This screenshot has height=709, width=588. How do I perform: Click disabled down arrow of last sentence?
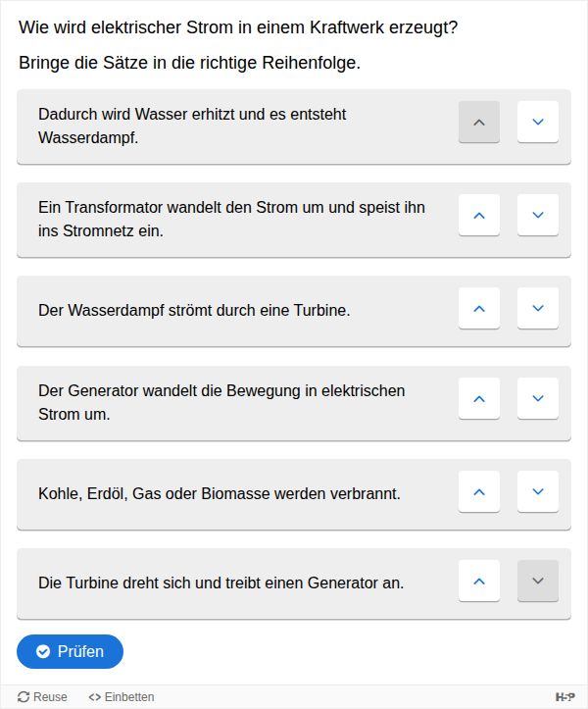tap(538, 581)
